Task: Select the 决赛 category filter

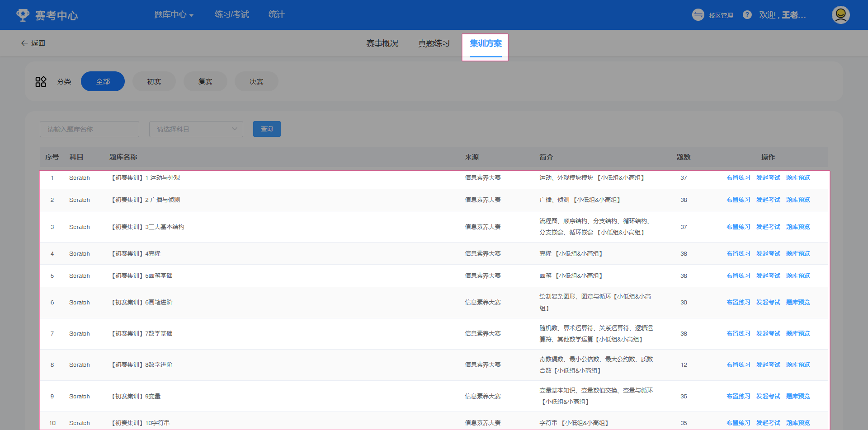Action: point(256,82)
